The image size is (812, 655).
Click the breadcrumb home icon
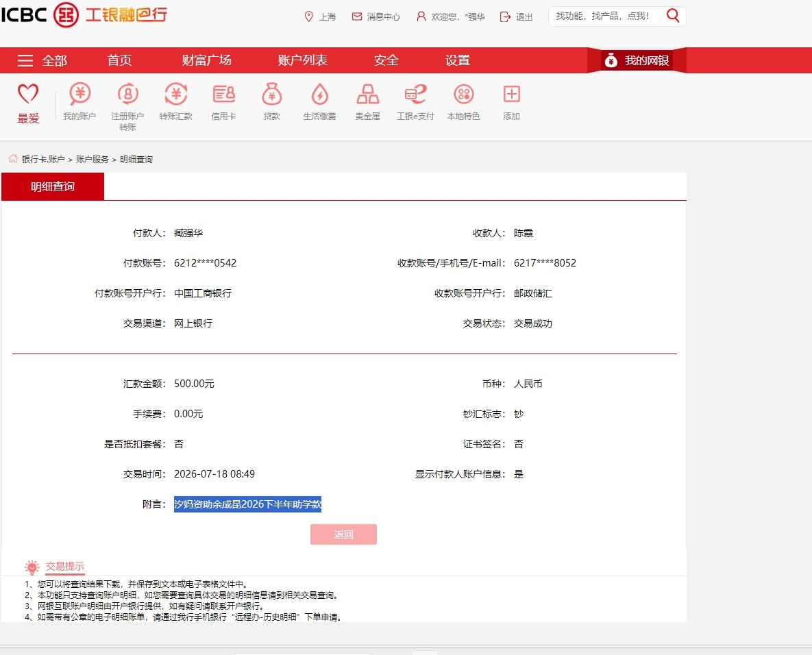coord(13,158)
